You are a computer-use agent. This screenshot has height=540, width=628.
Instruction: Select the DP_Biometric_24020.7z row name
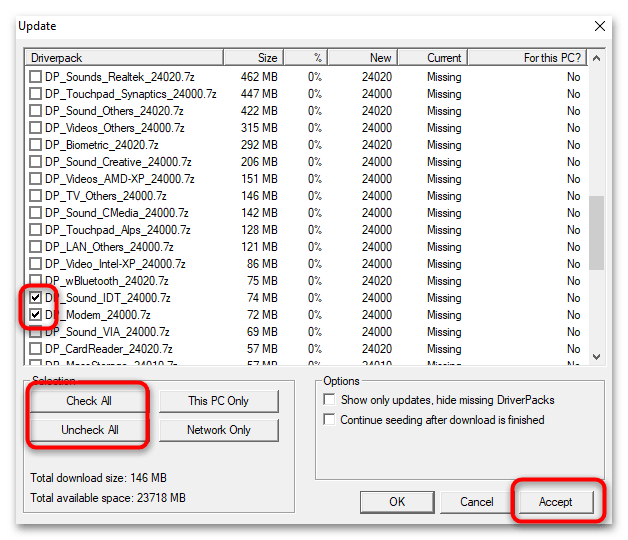102,145
